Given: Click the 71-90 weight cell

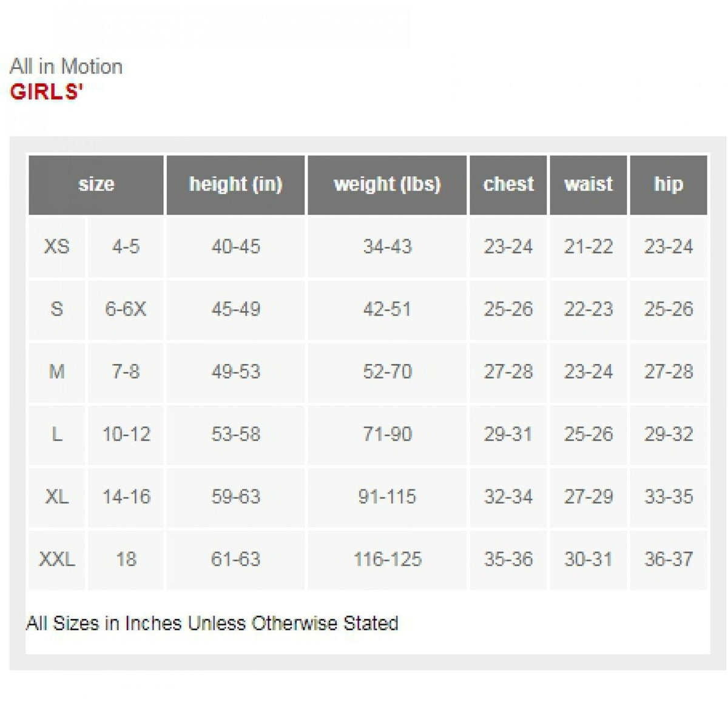Looking at the screenshot, I should click(x=387, y=434).
